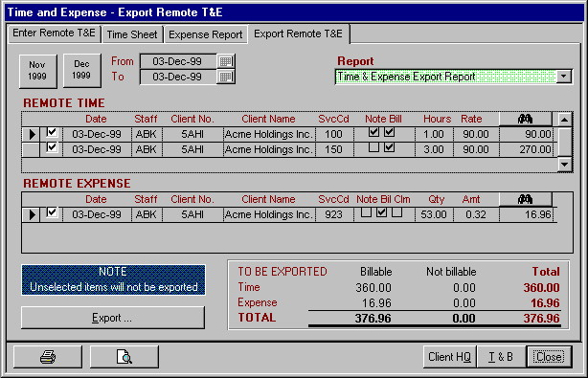Click Qty value 53.00 in expense row

(x=434, y=214)
